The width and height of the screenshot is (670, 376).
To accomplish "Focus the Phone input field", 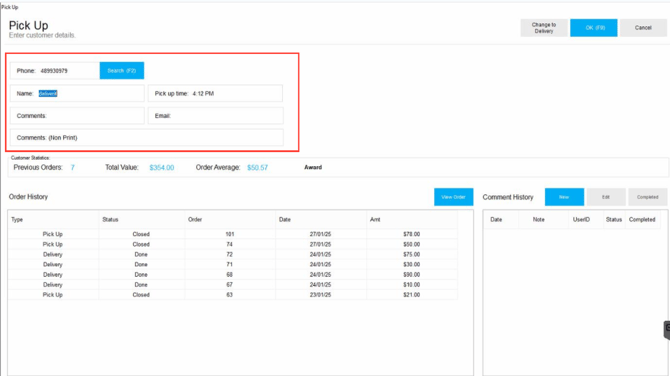I will (x=55, y=71).
